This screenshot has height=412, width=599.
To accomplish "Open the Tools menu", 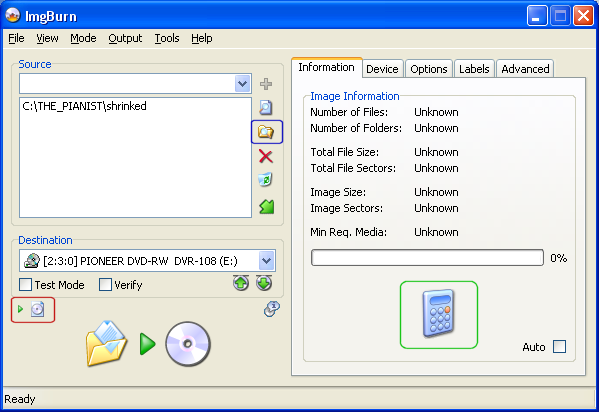I will click(167, 38).
